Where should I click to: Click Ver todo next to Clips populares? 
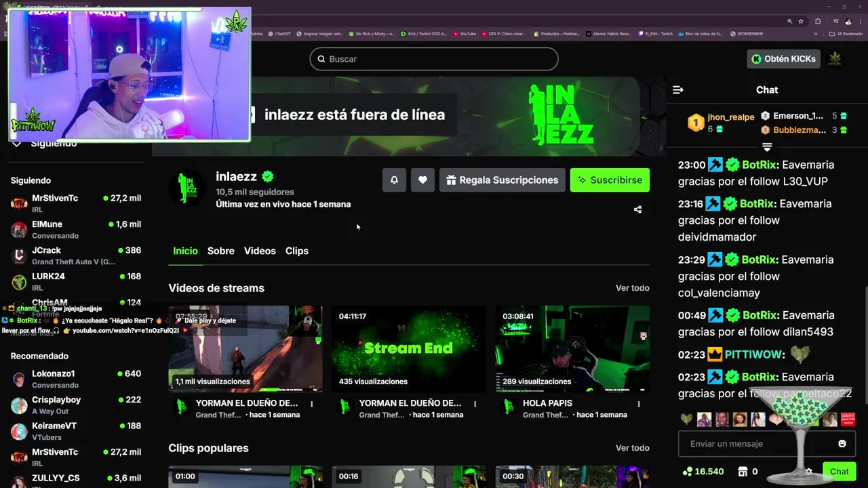(633, 448)
